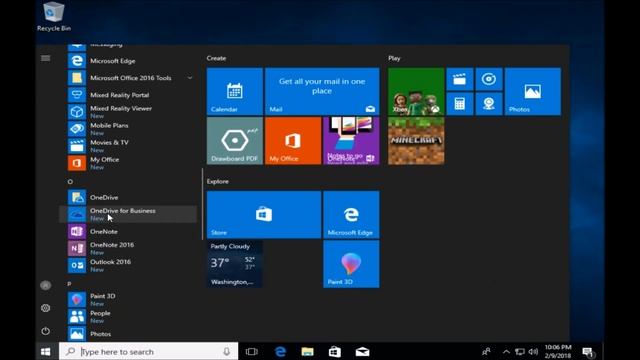Click the Create group header
This screenshot has height=360, width=640.
(216, 58)
